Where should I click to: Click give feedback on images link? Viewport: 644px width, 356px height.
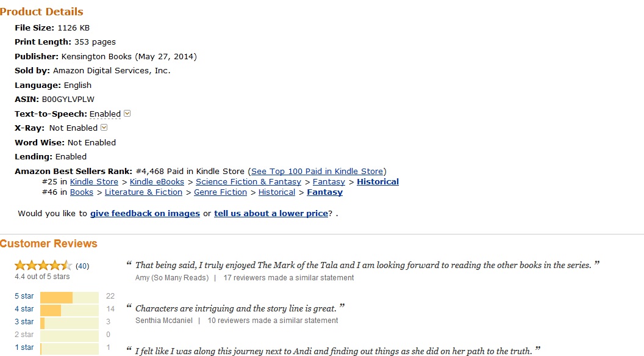coord(145,214)
